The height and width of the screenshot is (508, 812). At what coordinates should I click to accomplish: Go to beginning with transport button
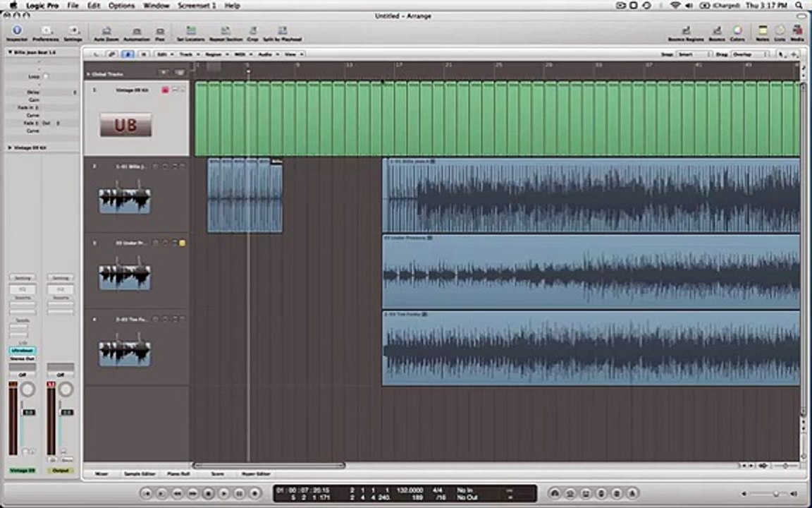coord(146,493)
